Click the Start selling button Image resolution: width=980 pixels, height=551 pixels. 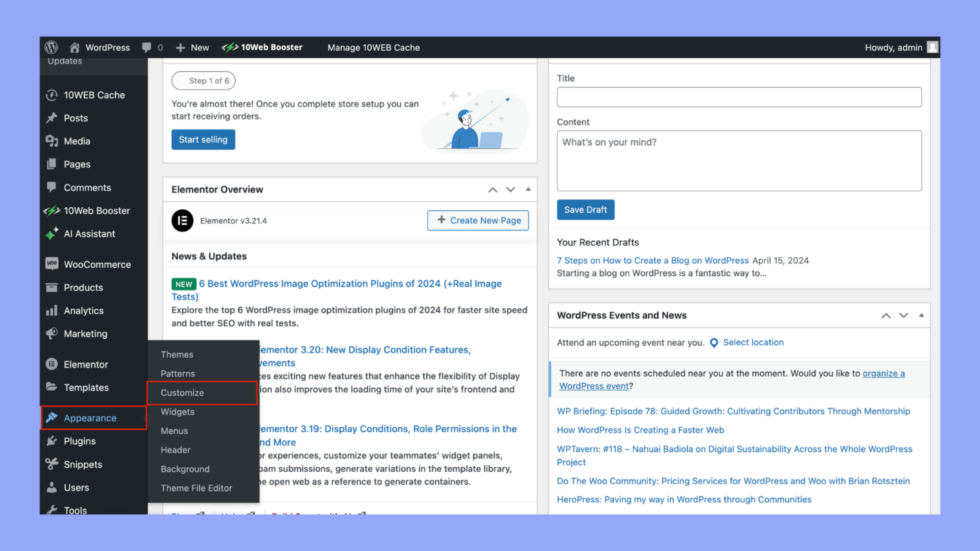point(203,139)
